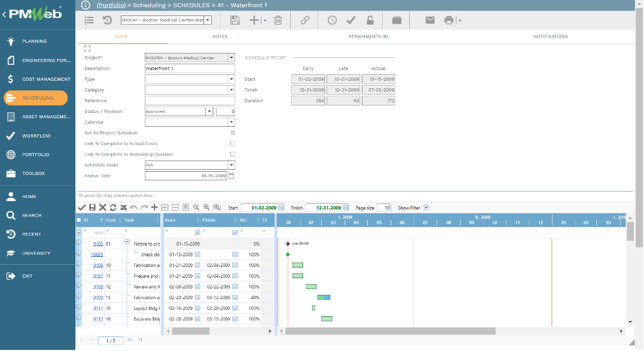Open the schedule record selector dropdown

coord(208,20)
